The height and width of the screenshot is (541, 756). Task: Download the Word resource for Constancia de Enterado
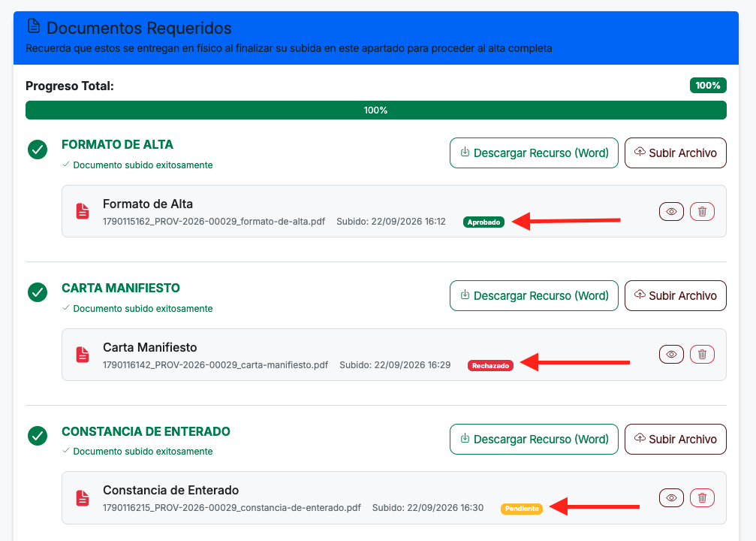point(534,439)
